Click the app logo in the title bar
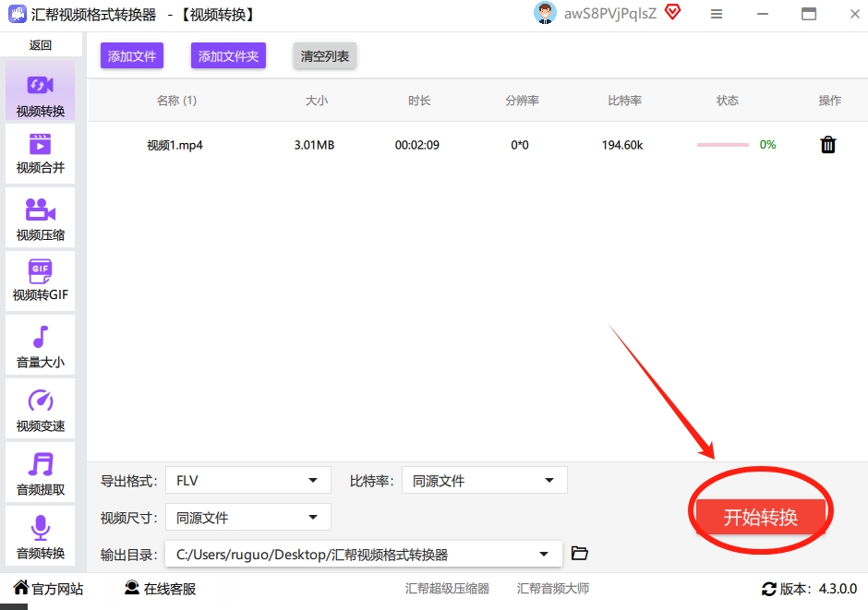Viewport: 868px width, 610px height. 18,14
